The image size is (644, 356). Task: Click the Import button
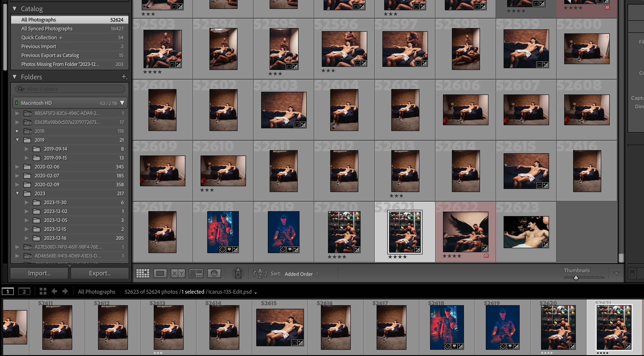point(39,273)
